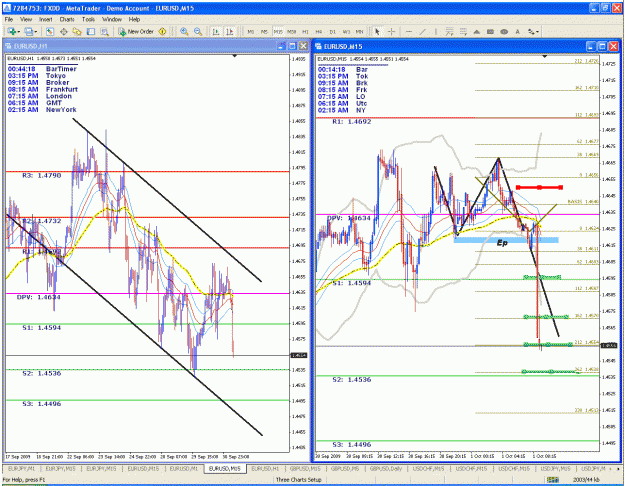Switch to D1 daily timeframe

(x=333, y=31)
